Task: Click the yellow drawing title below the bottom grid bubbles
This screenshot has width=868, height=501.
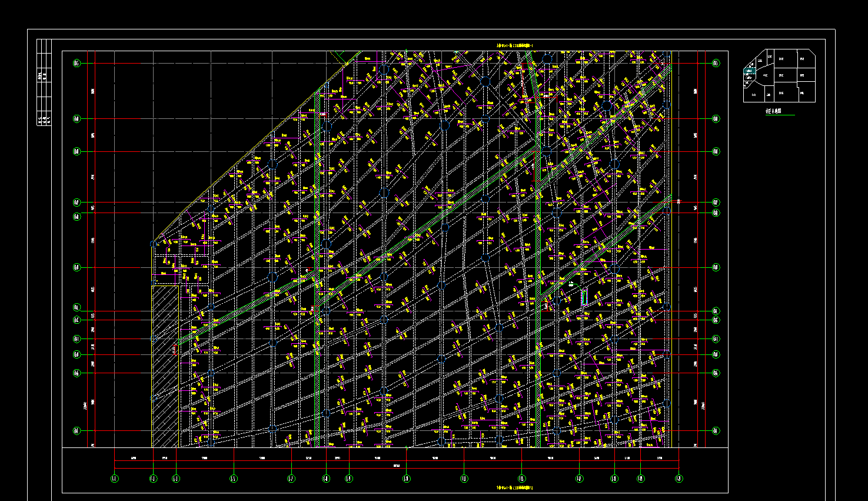Action: [514, 488]
